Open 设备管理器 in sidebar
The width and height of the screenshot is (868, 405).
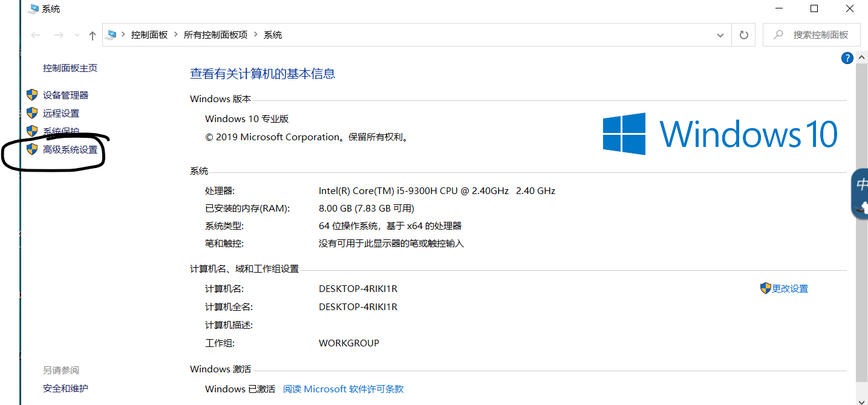point(65,96)
